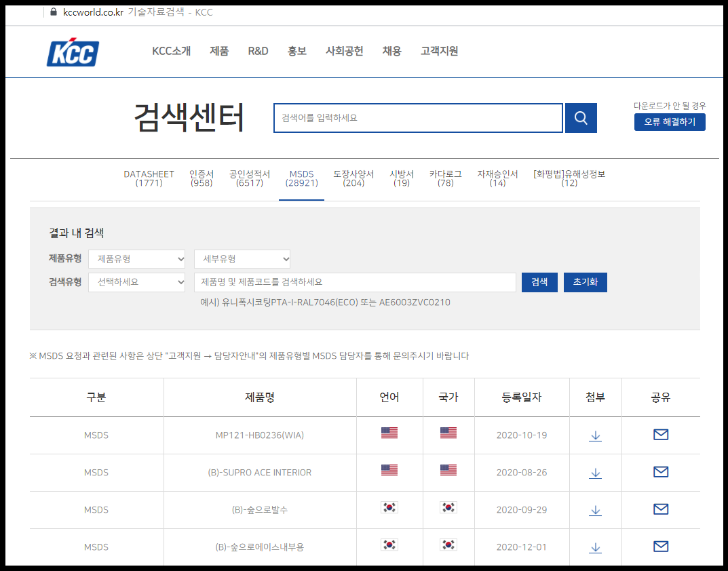Click the 첨부 column header

pos(595,397)
